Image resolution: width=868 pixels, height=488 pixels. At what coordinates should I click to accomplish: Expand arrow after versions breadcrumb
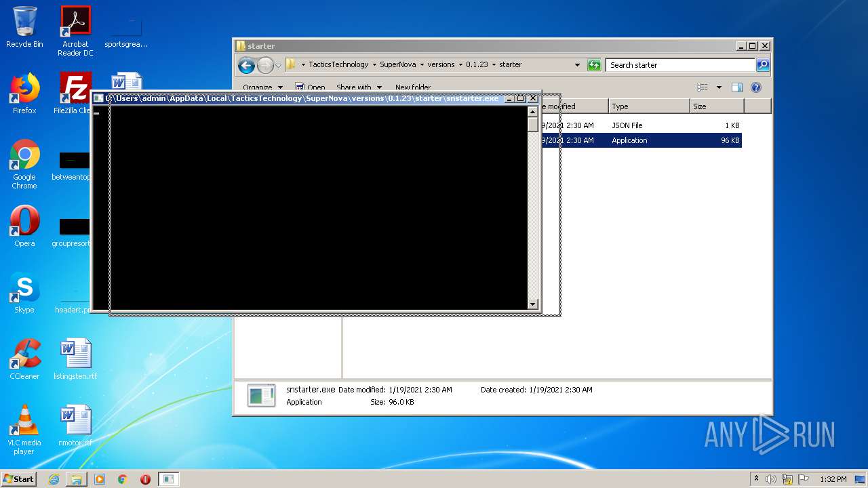[x=460, y=65]
